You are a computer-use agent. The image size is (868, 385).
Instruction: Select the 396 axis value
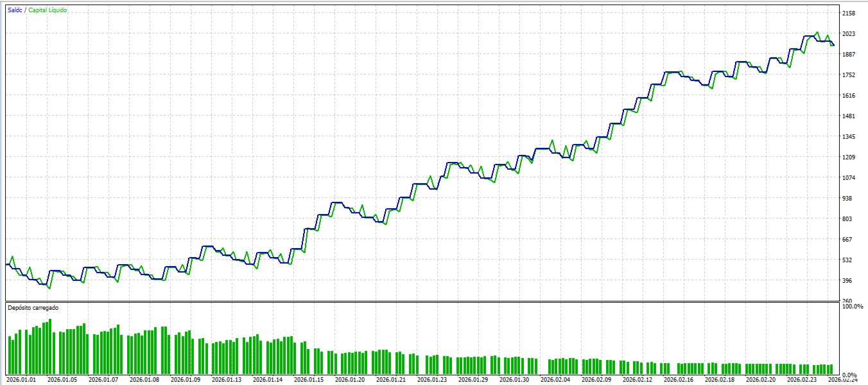(848, 281)
